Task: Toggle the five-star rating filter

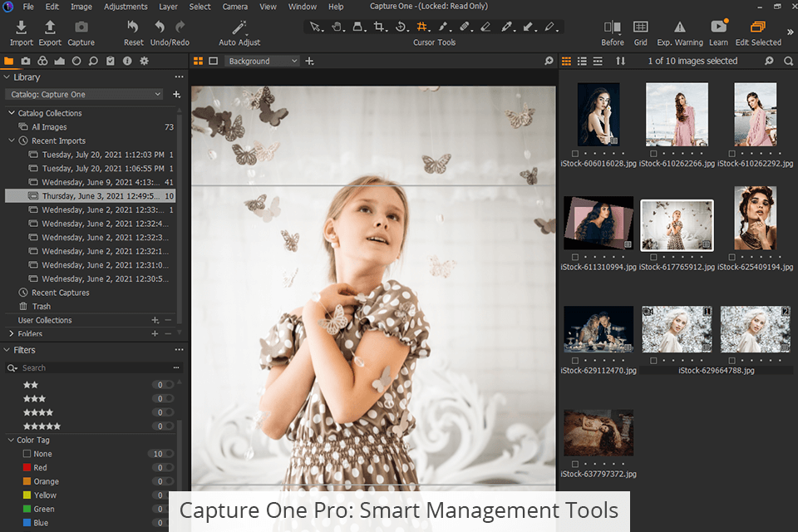Action: (42, 426)
